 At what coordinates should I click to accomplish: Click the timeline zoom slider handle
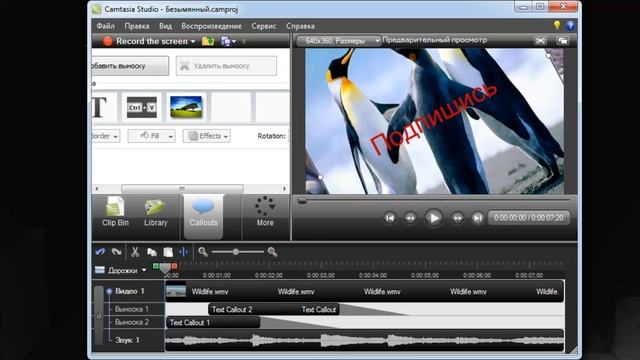(x=236, y=252)
